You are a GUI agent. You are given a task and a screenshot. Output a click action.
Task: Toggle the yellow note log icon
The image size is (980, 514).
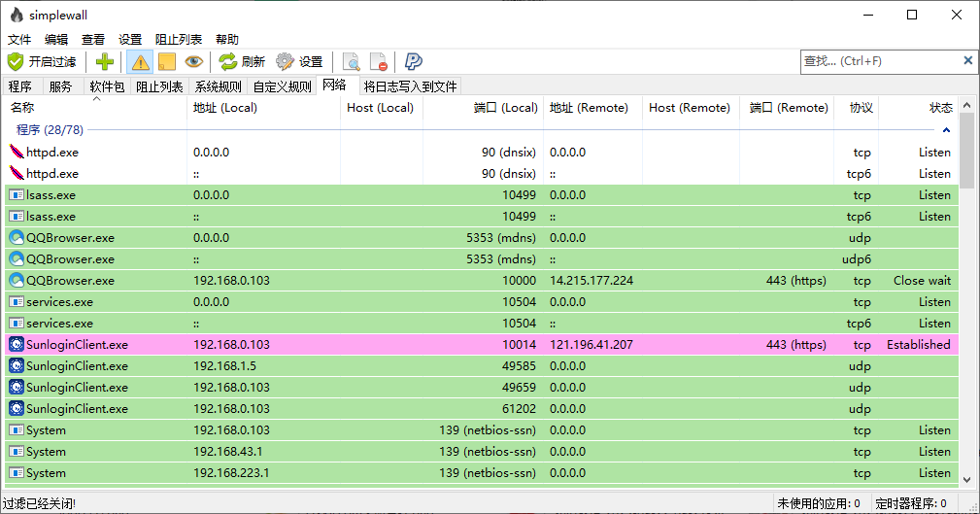tap(166, 62)
